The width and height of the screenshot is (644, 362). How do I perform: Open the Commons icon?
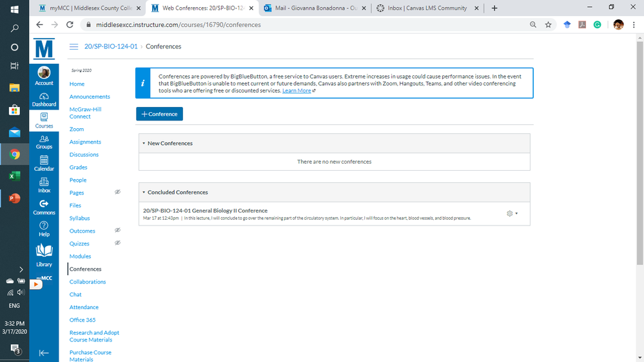44,207
